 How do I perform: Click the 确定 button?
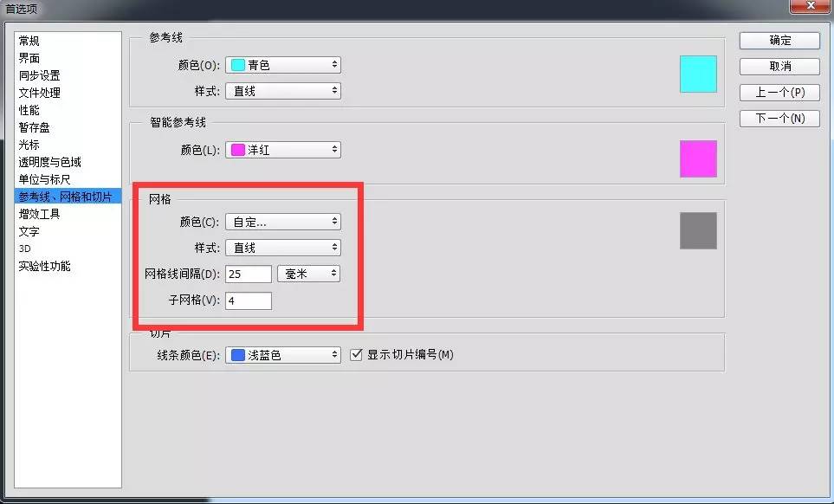[x=779, y=41]
